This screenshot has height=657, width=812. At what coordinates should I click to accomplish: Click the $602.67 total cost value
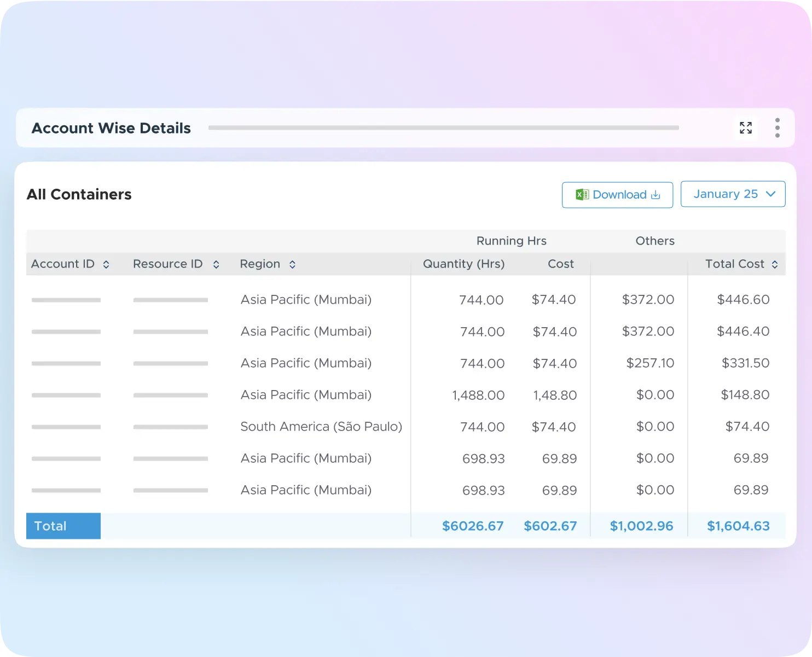tap(550, 526)
